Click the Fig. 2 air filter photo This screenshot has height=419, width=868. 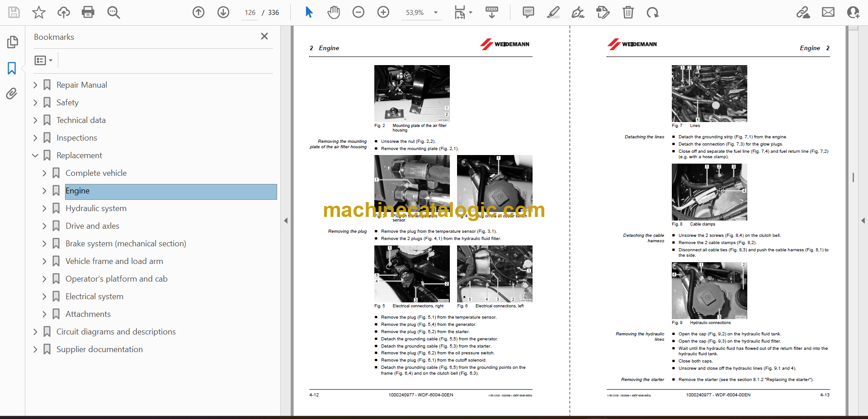coord(412,94)
